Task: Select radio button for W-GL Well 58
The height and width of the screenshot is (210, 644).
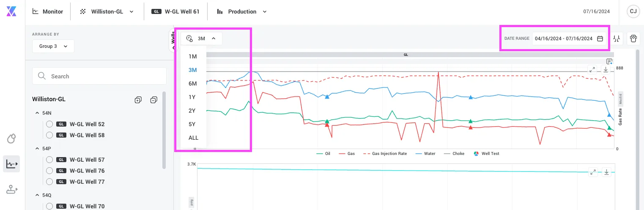Action: coord(49,135)
